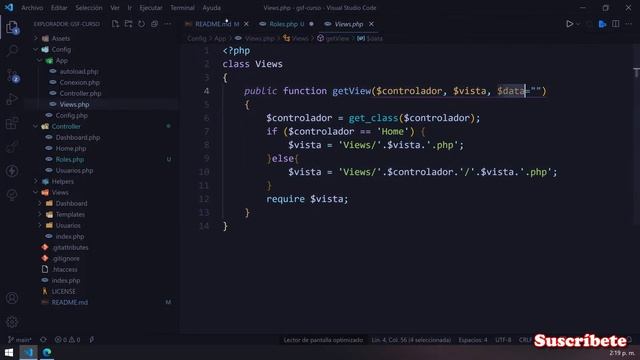Open run options dropdown arrow

tap(578, 24)
